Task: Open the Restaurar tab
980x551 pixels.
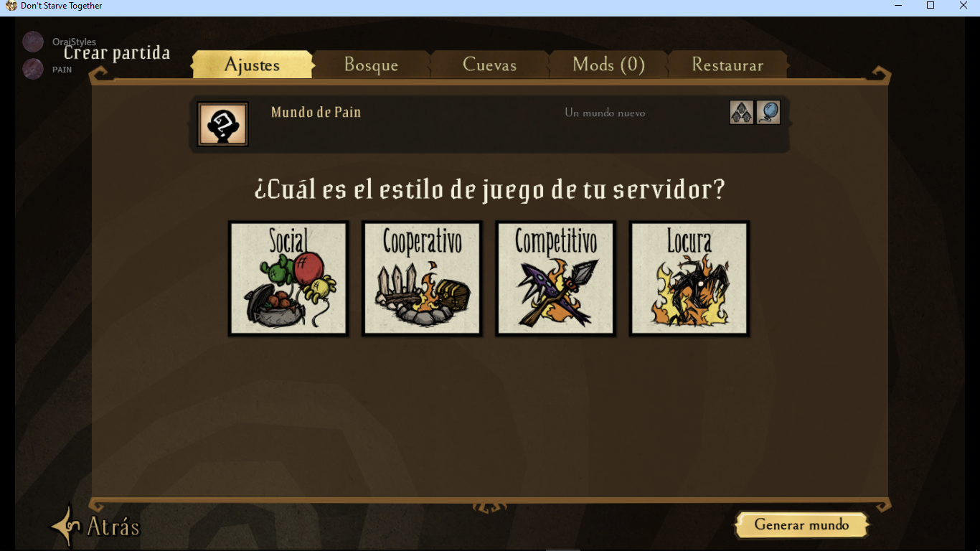Action: click(x=727, y=65)
